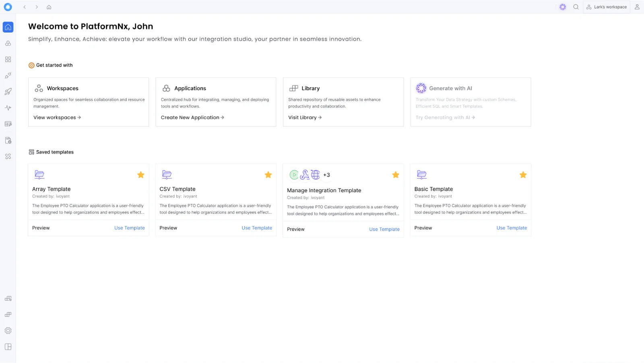The width and height of the screenshot is (644, 363).
Task: Open the settings gear in sidebar
Action: [8, 331]
